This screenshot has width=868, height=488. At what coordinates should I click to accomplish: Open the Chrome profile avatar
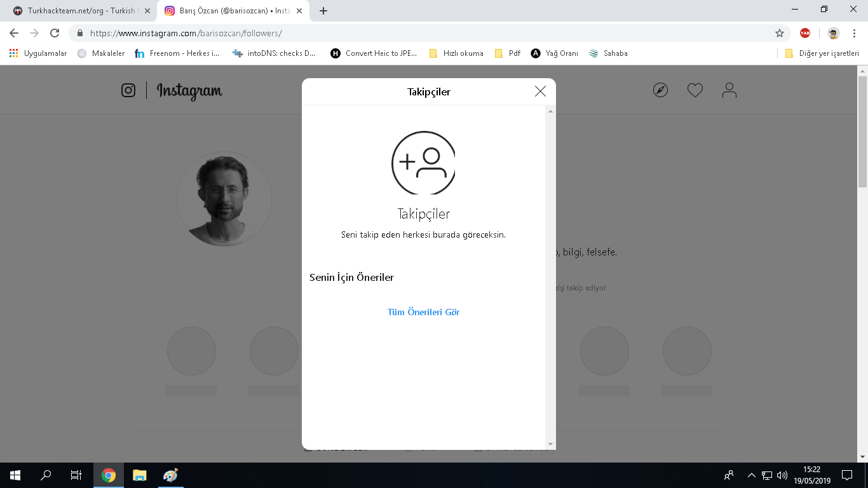pos(834,33)
